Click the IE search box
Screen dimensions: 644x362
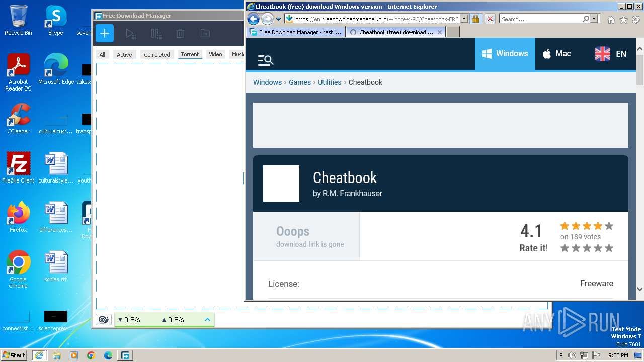click(541, 19)
